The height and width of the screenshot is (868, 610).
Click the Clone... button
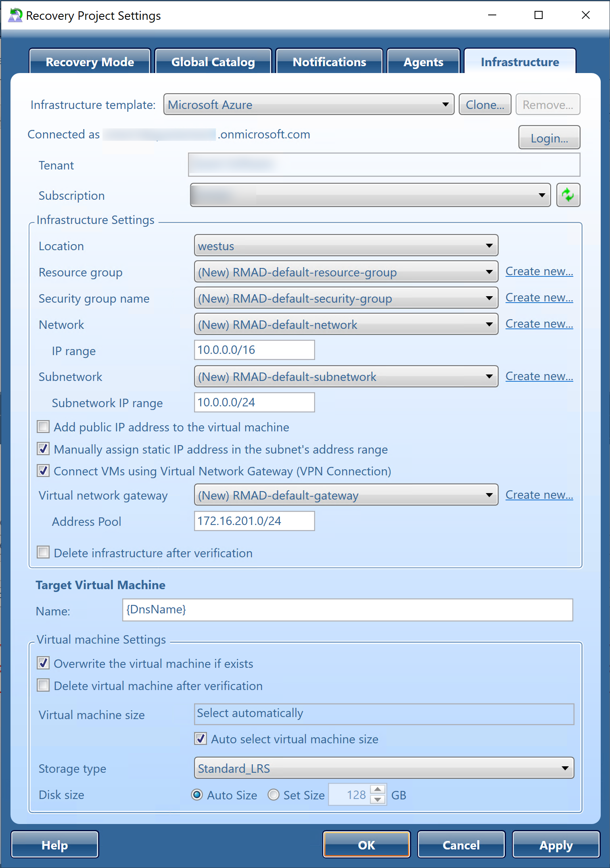pos(485,105)
